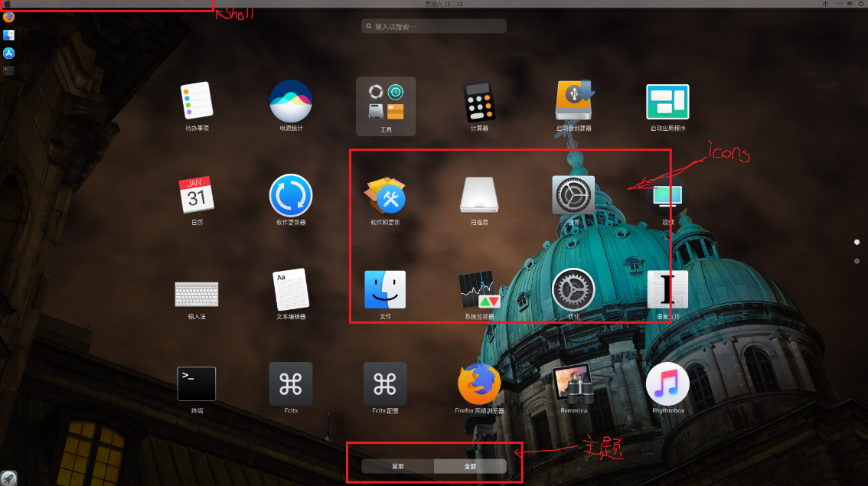Open 启动盘创建器 startup disk creator
The width and height of the screenshot is (868, 486).
pyautogui.click(x=574, y=101)
